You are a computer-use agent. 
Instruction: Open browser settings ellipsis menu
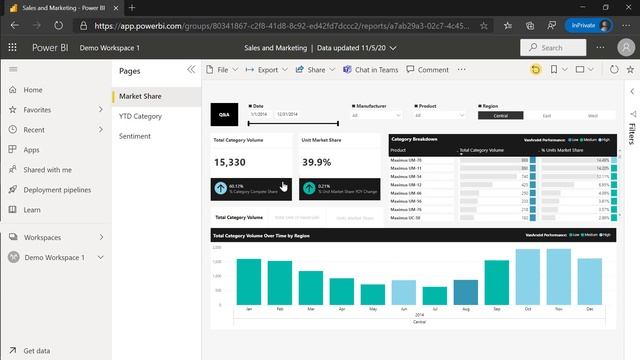tap(626, 26)
